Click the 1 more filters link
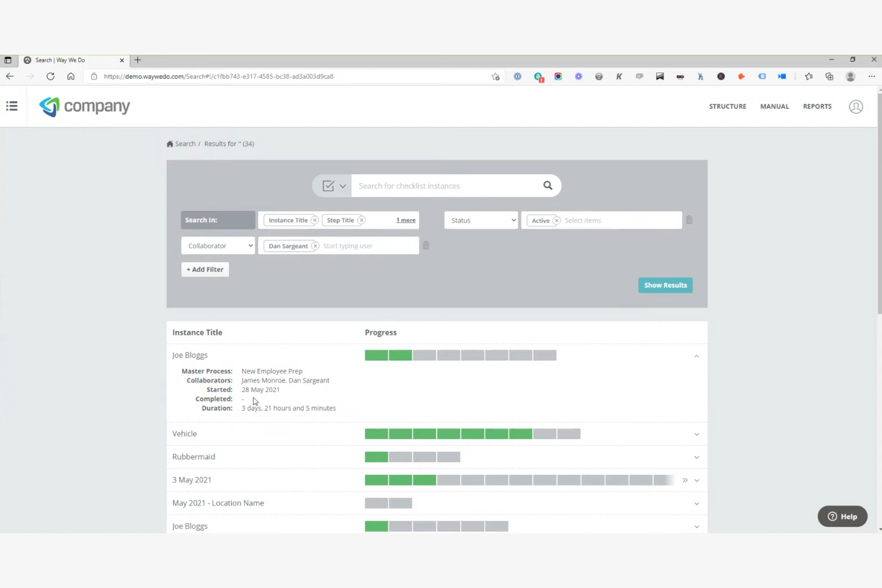882x588 pixels. coord(405,220)
